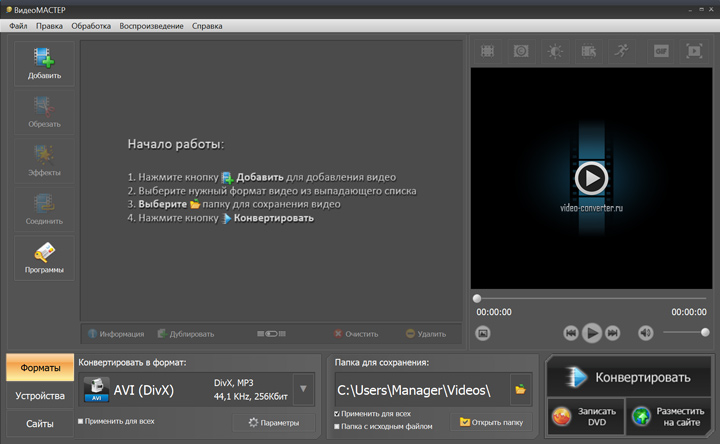The width and height of the screenshot is (720, 444).
Task: Choose the Соединить join videos tool
Action: click(44, 210)
